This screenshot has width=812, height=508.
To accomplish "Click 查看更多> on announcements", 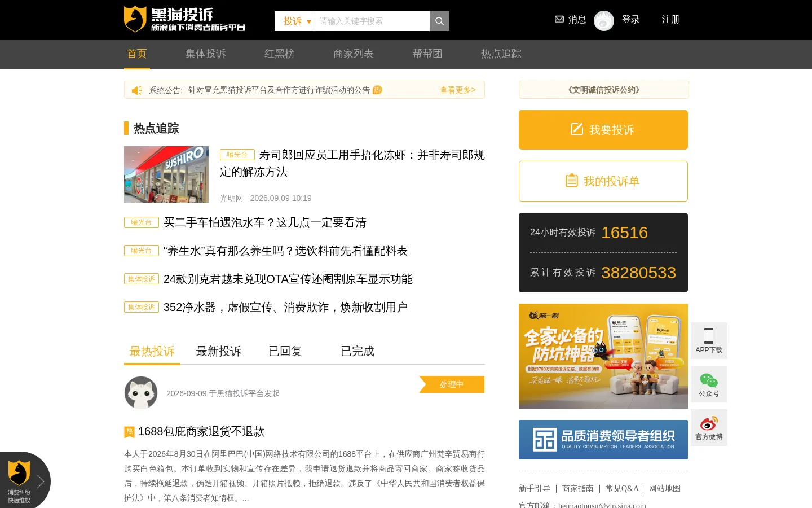I will tap(458, 90).
